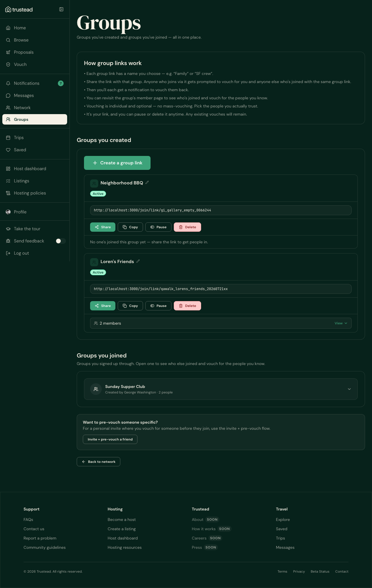Screen dimensions: 372x588
Task: Click the Network people icon
Action: (8, 108)
